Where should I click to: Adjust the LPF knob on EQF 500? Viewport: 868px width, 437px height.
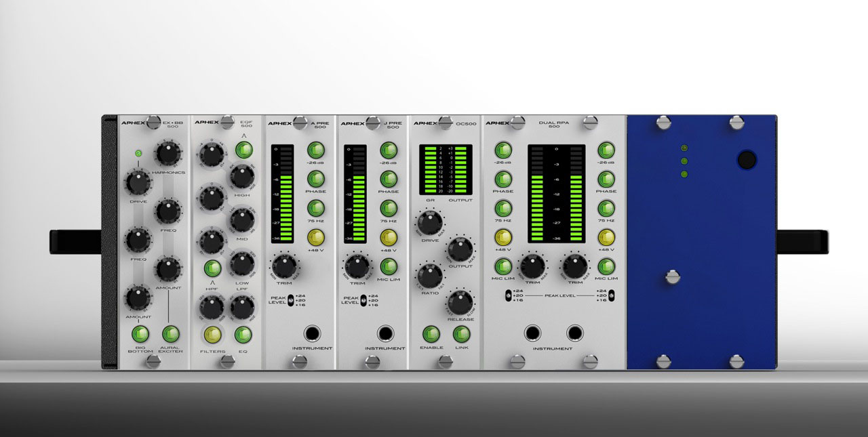(x=241, y=308)
